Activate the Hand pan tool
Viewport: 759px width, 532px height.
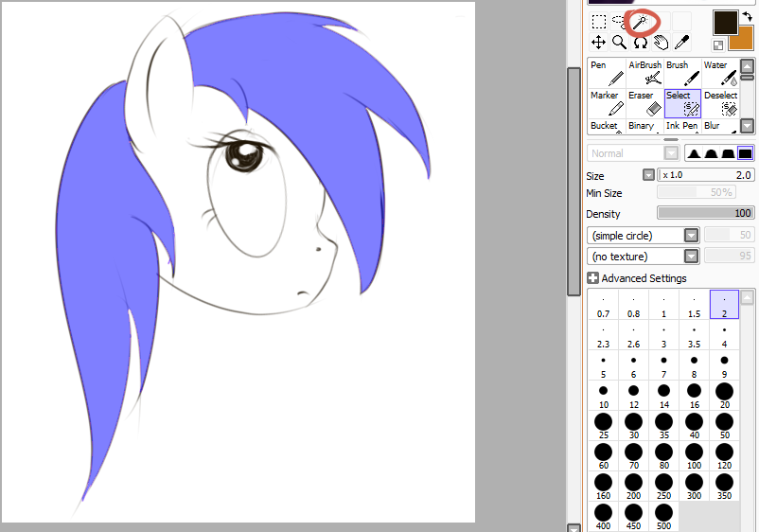661,43
